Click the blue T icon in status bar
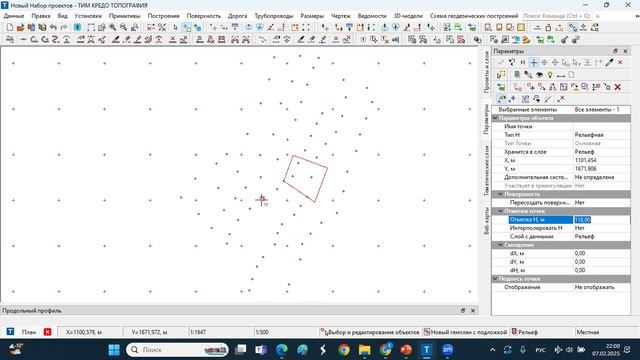 [x=10, y=331]
